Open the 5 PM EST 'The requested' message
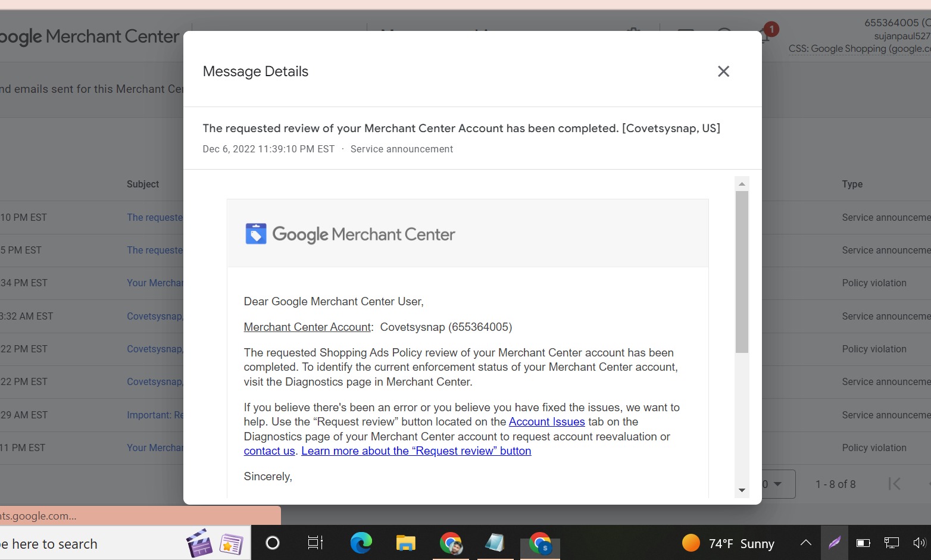Image resolution: width=931 pixels, height=560 pixels. [155, 251]
